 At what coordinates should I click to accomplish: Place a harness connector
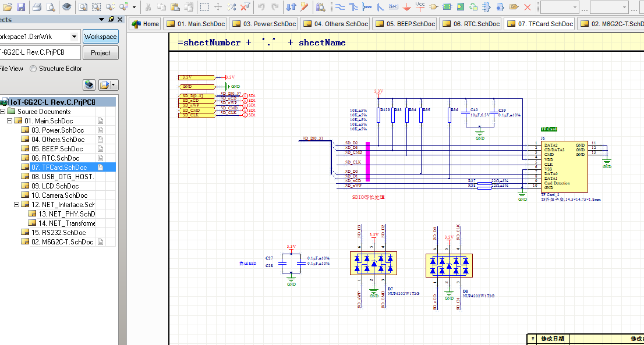tap(487, 6)
